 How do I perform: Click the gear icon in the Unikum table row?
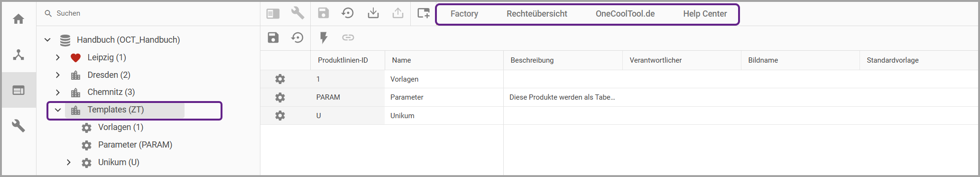pos(280,115)
